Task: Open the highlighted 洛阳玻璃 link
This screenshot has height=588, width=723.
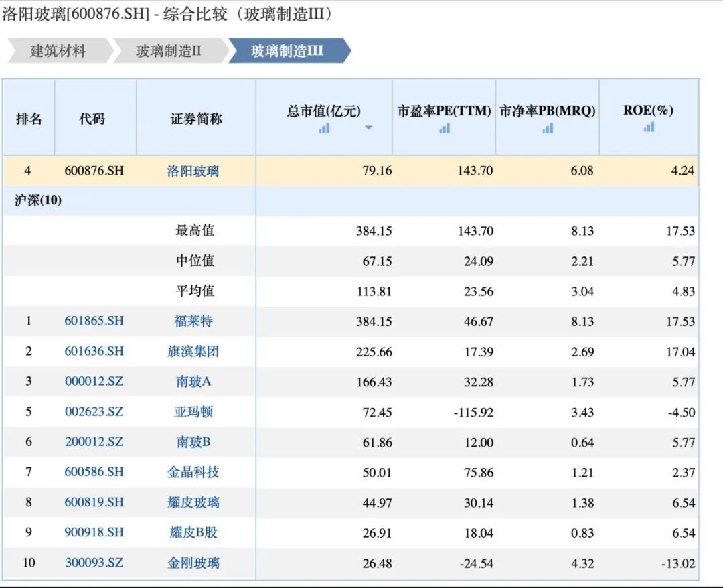Action: [193, 171]
